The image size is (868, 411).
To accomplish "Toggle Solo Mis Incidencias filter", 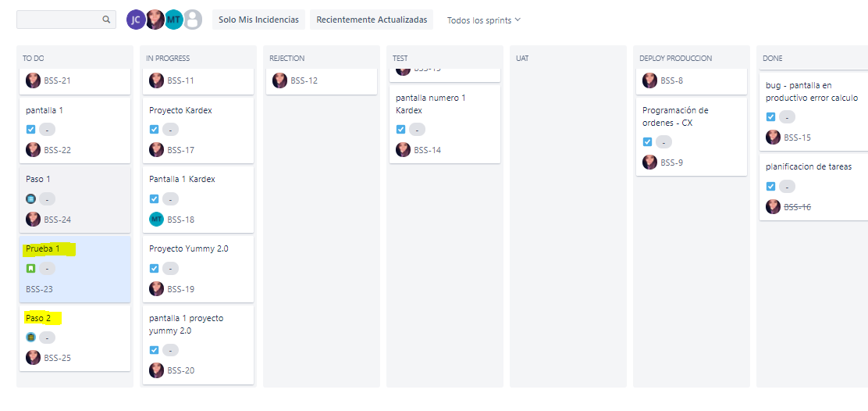I will tap(258, 20).
